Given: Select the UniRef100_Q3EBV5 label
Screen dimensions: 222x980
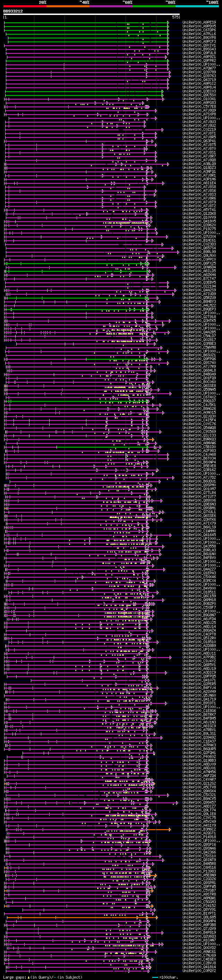Looking at the screenshot, I should [x=199, y=283].
